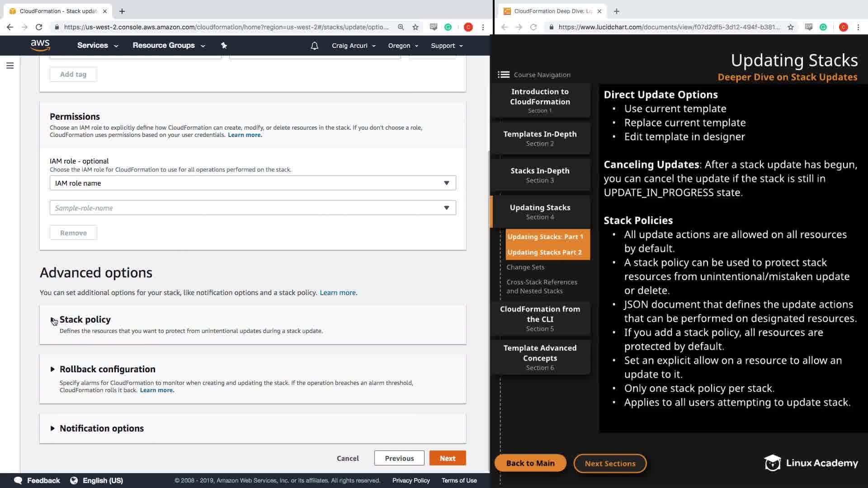Screen dimensions: 868x488
Task: Open the AWS notifications bell
Action: click(x=315, y=46)
